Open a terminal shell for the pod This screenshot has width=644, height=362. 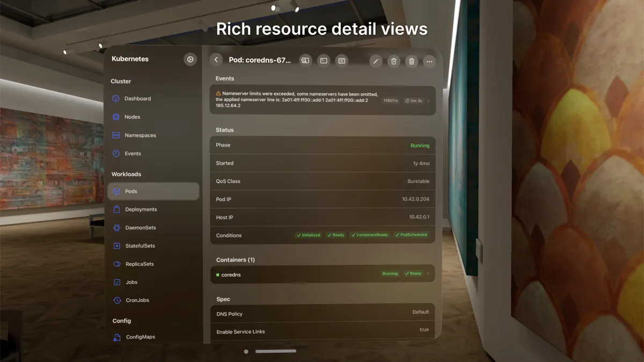pyautogui.click(x=323, y=61)
